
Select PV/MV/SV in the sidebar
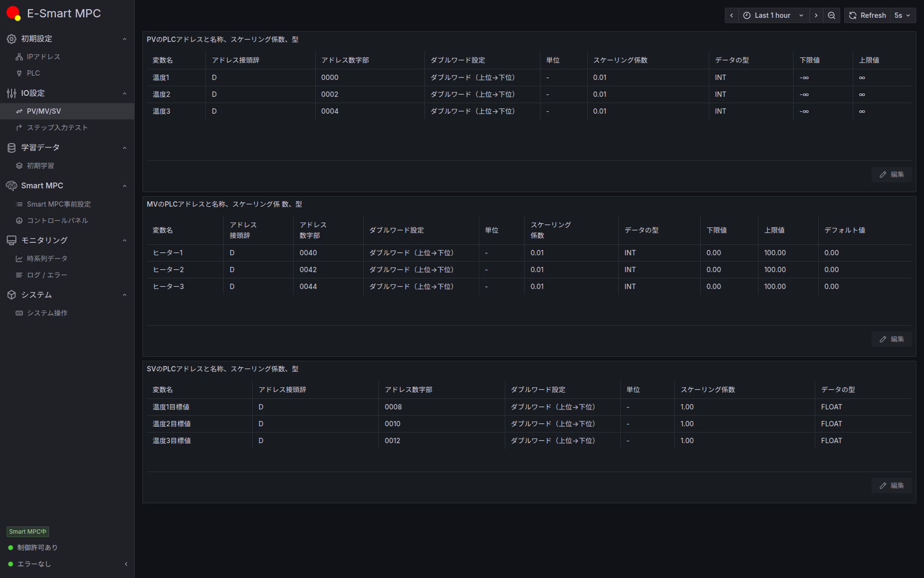67,111
